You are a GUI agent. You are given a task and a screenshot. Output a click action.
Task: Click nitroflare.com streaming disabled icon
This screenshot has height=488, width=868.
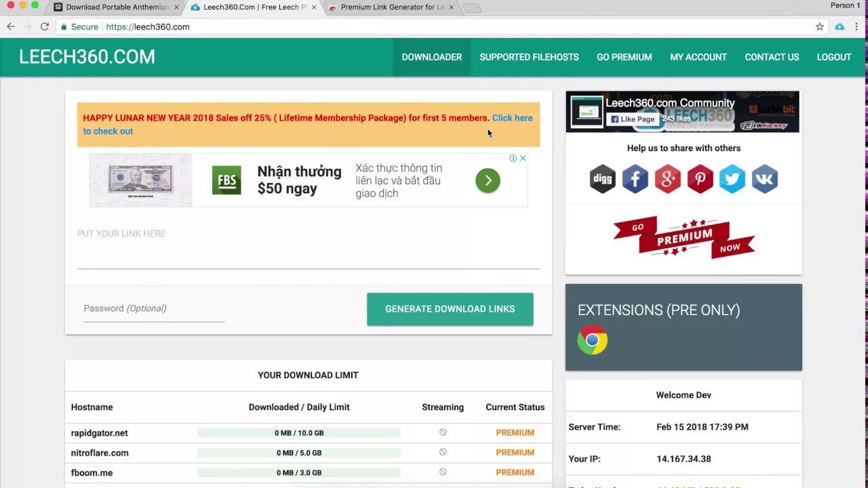(443, 451)
